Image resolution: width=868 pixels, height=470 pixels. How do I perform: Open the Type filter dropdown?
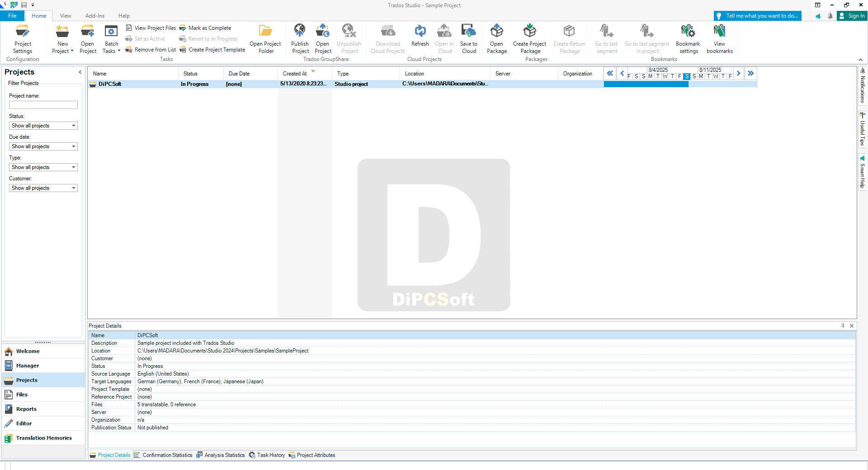click(43, 167)
